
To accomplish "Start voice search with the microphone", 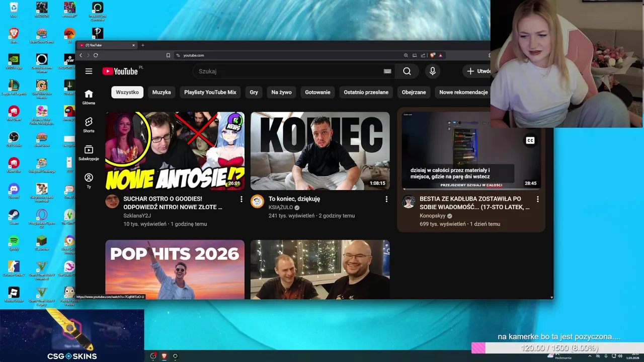I will coord(432,71).
